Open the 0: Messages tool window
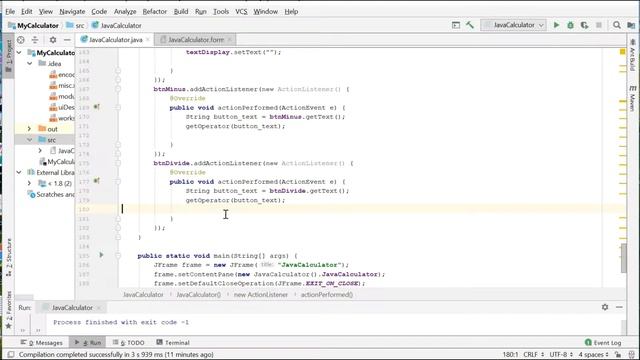Screen dimensions: 640x360 (42, 342)
